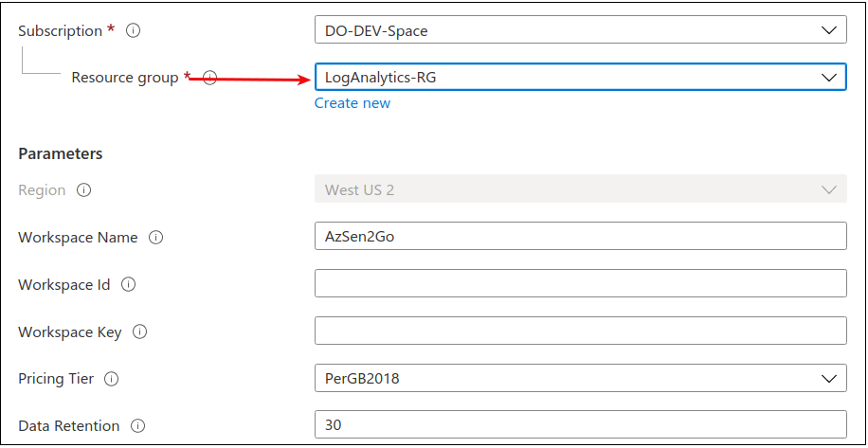Image resolution: width=868 pixels, height=448 pixels.
Task: Click the info icon beside Subscription
Action: tap(134, 30)
